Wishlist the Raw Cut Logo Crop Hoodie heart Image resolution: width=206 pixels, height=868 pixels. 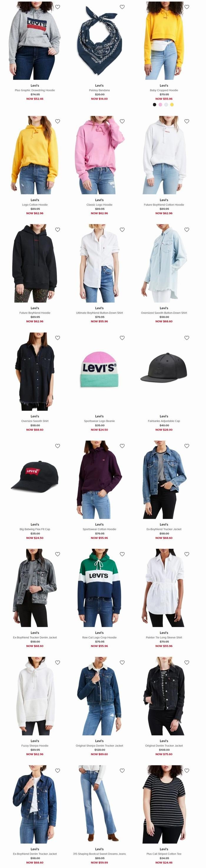click(x=122, y=554)
